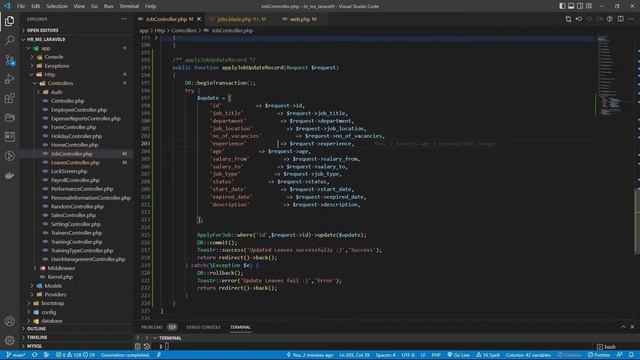Expand the Exceptions folder
The width and height of the screenshot is (640, 360).
(x=77, y=66)
